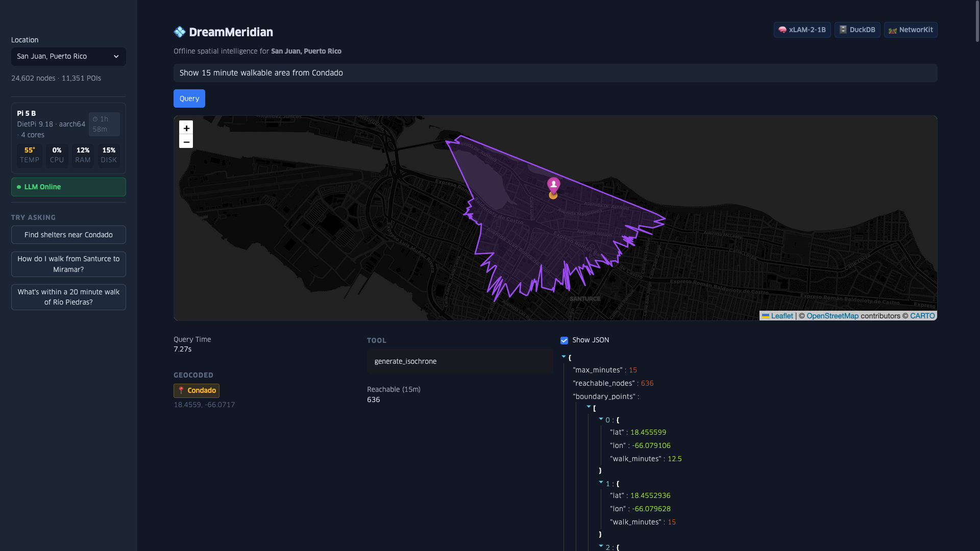The image size is (980, 551).
Task: Open the San Juan, Puerto Rico location dropdown
Action: [68, 57]
